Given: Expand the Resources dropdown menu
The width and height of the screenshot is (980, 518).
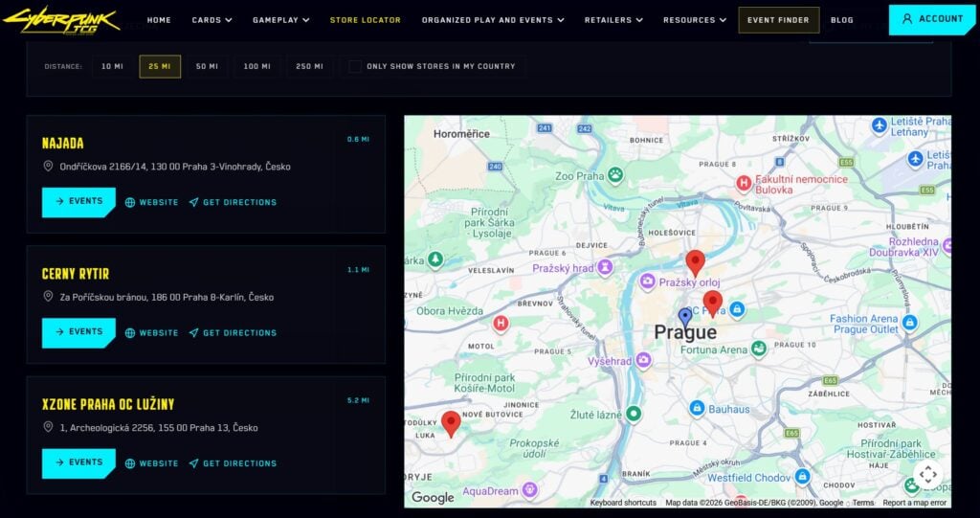Looking at the screenshot, I should pyautogui.click(x=695, y=20).
